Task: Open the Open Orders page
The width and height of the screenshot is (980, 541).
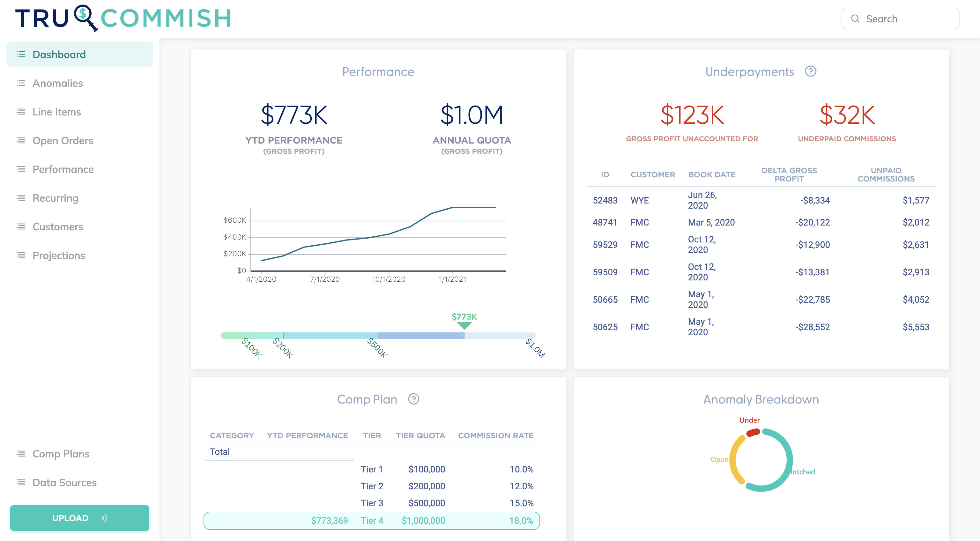Action: coord(63,140)
